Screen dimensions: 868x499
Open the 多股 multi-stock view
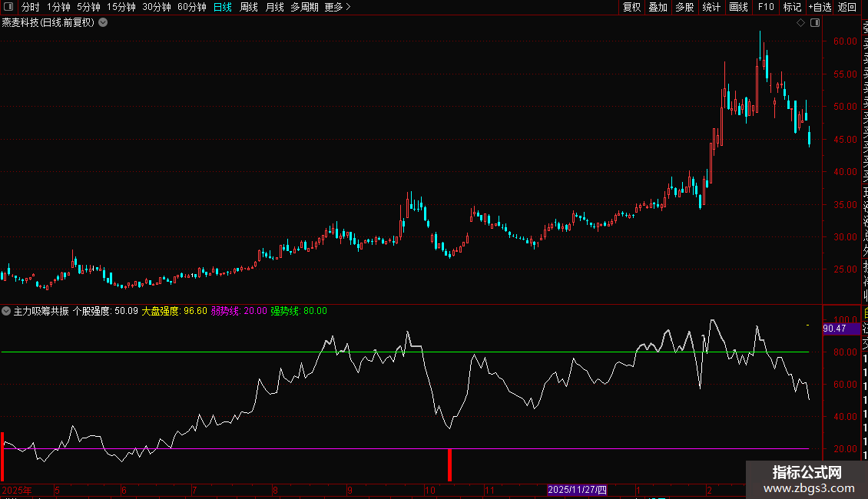684,7
